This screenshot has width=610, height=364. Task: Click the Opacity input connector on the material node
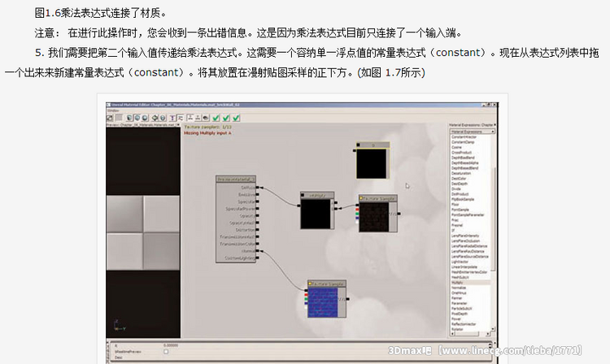pos(258,216)
